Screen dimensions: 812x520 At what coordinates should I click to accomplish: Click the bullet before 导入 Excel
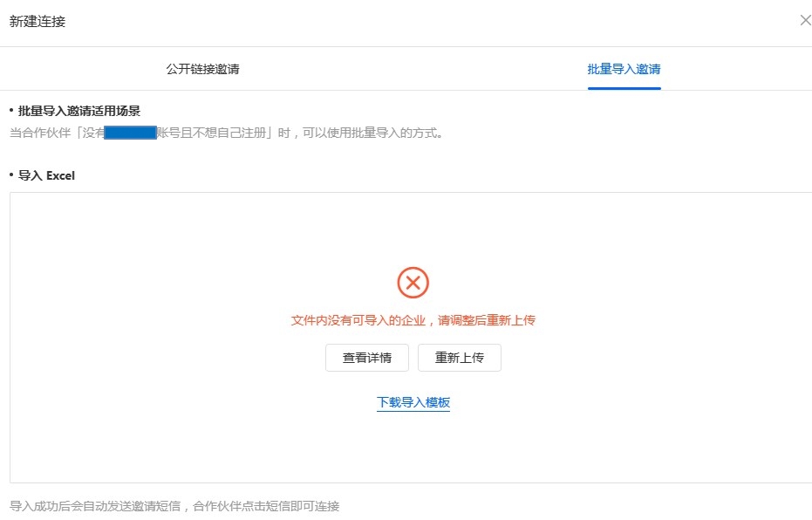click(11, 175)
